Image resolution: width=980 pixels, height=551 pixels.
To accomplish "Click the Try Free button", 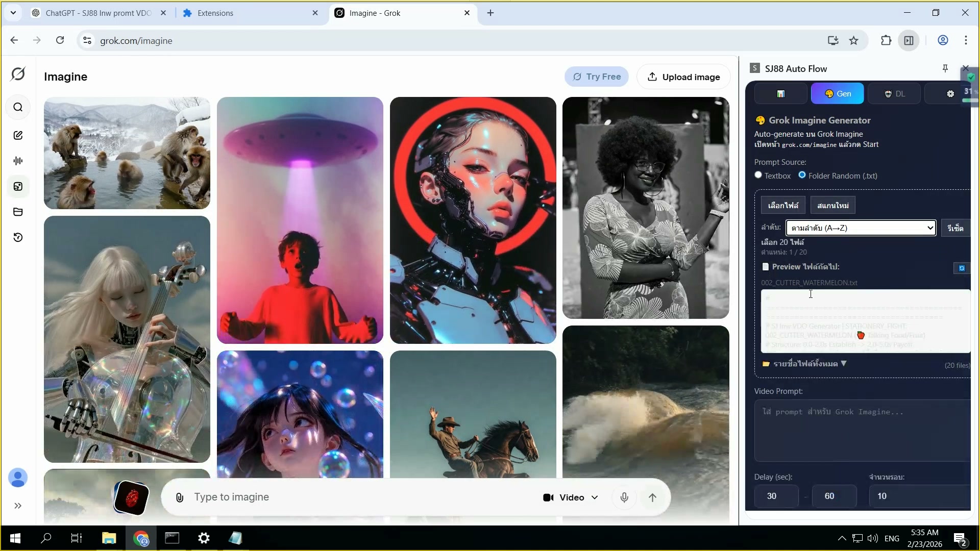I will [597, 77].
